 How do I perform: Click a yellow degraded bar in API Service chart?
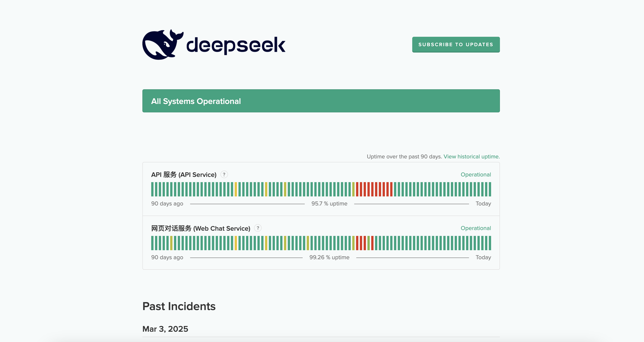point(236,190)
